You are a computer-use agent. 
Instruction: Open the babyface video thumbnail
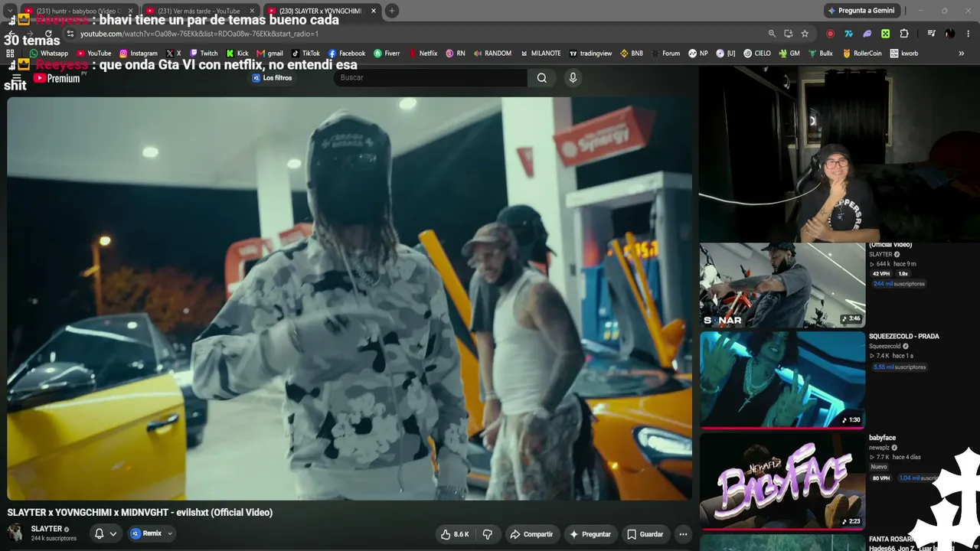click(x=782, y=481)
